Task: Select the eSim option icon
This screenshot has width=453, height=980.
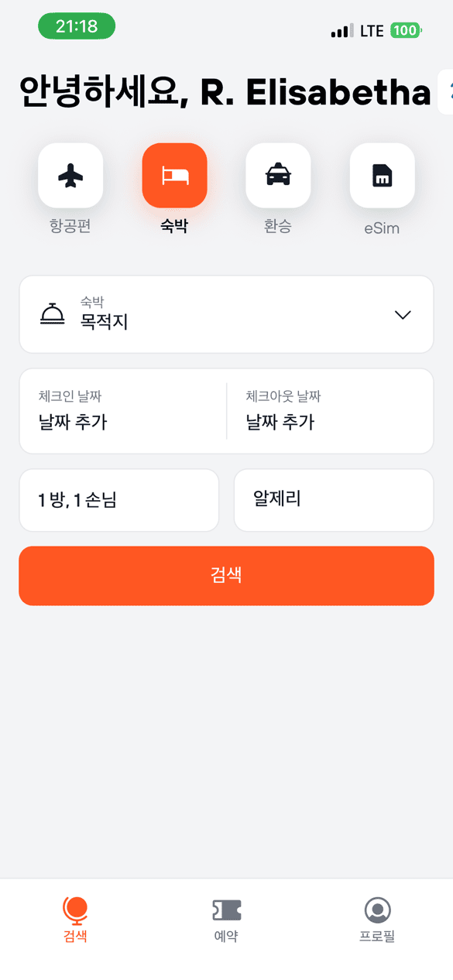Action: [382, 176]
